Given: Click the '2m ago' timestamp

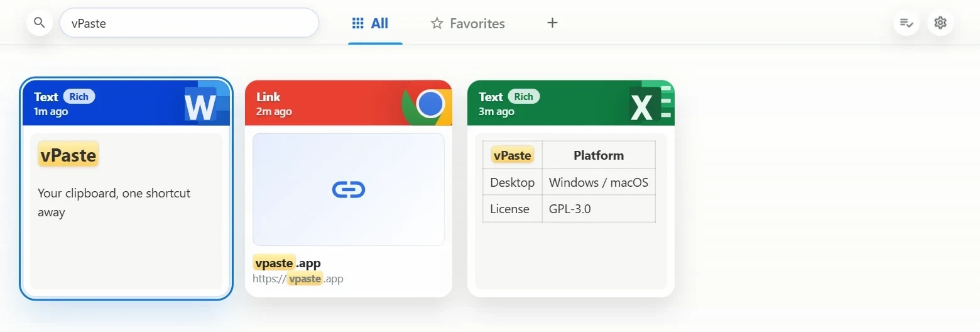Looking at the screenshot, I should tap(274, 111).
